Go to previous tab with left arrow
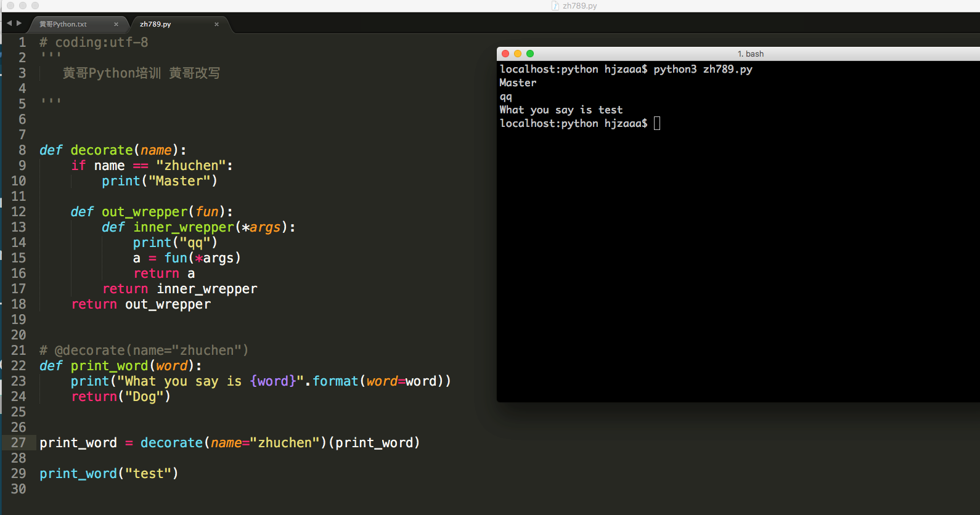The height and width of the screenshot is (515, 980). pos(9,23)
